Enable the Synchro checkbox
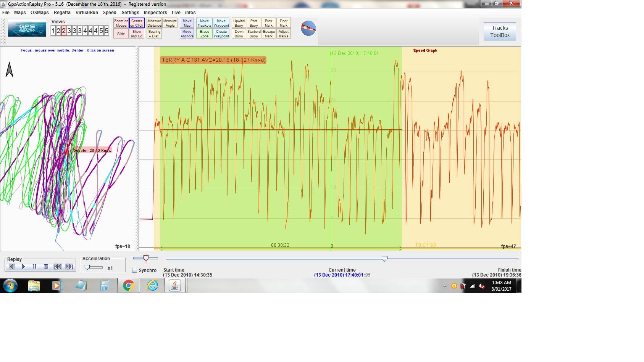The height and width of the screenshot is (362, 644). 134,270
